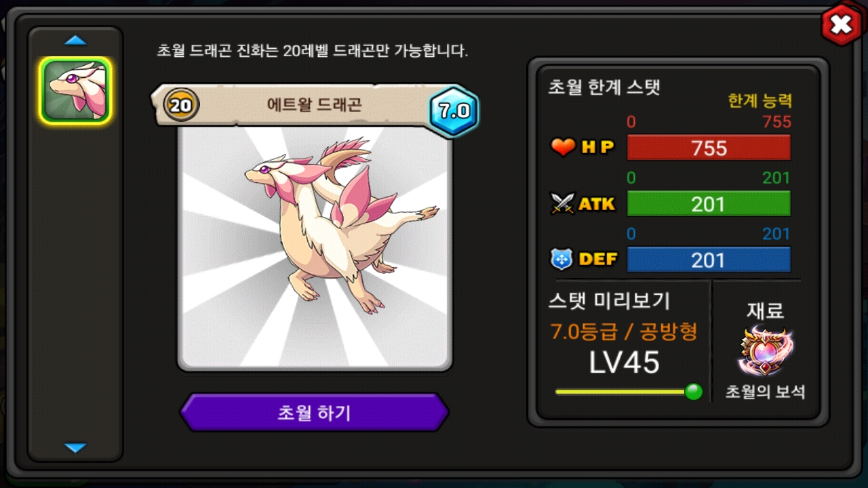Click the green ATK 201 bar

click(709, 203)
